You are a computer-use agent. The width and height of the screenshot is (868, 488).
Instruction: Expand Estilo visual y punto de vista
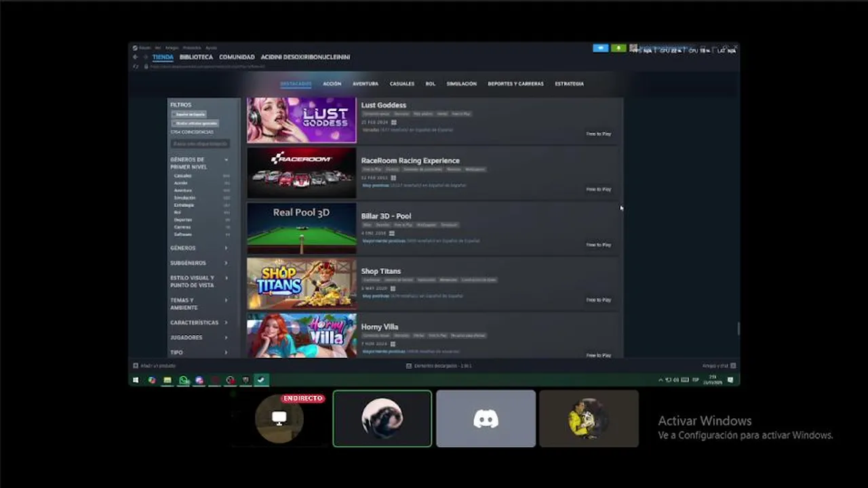pos(226,278)
